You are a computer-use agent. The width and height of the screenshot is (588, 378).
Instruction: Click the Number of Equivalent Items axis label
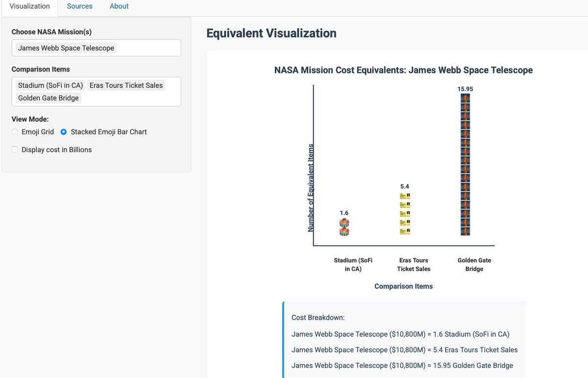(311, 188)
